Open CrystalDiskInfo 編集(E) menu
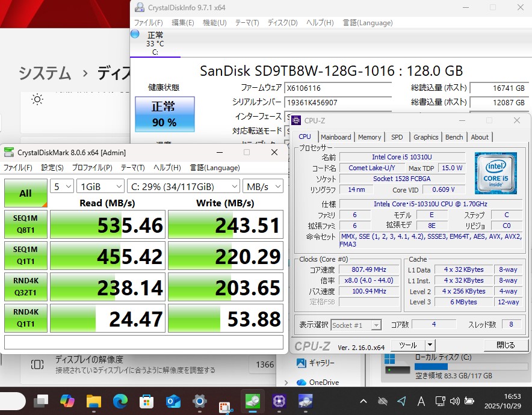The width and height of the screenshot is (532, 415). [x=183, y=23]
